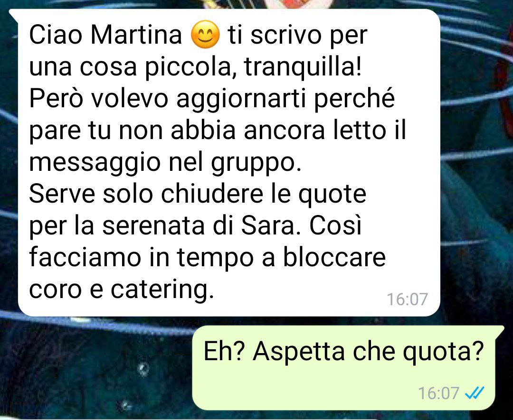
Task: Click the line 'facciamo in tempo a bloccare'
Action: [208, 258]
